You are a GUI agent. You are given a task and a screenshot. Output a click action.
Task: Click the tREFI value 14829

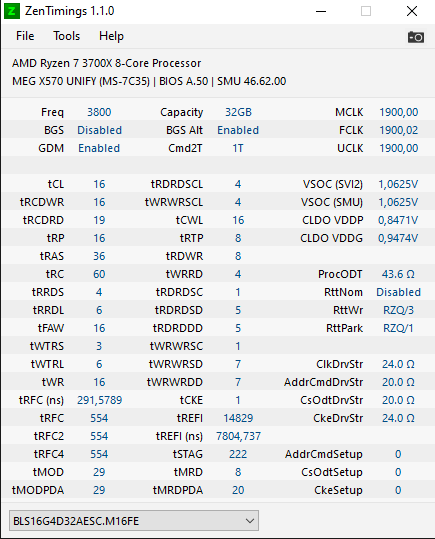238,418
